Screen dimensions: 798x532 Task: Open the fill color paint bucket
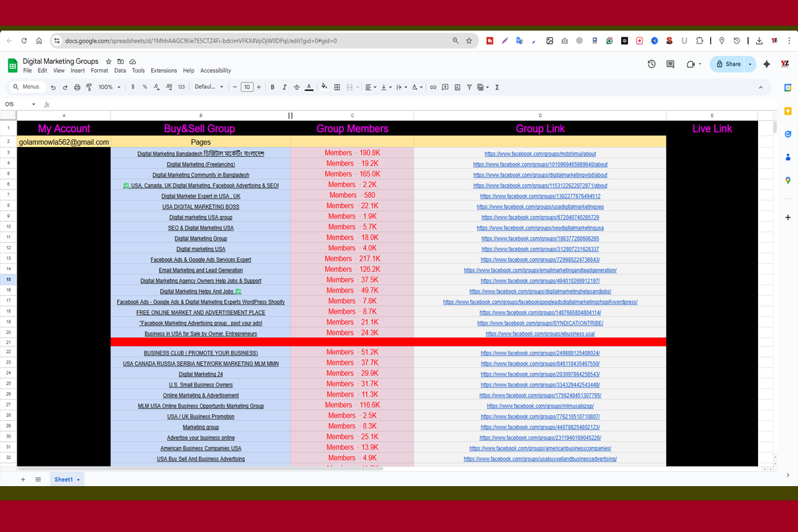coord(324,87)
